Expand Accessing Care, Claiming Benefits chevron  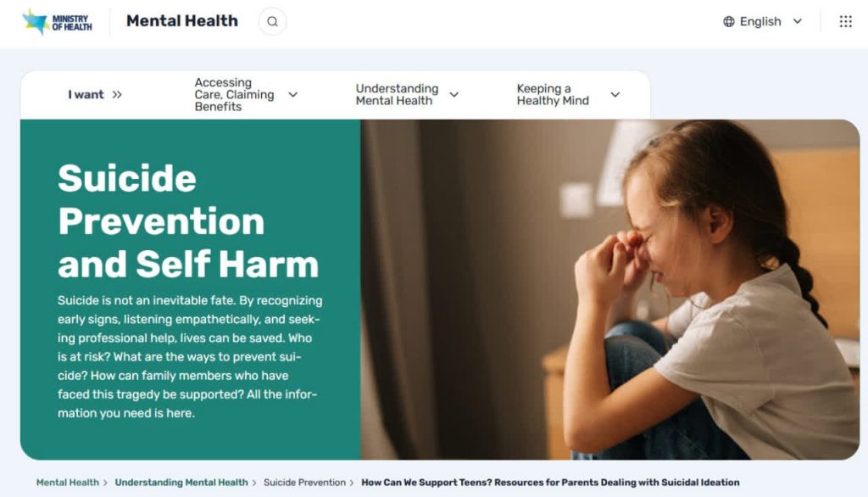292,95
